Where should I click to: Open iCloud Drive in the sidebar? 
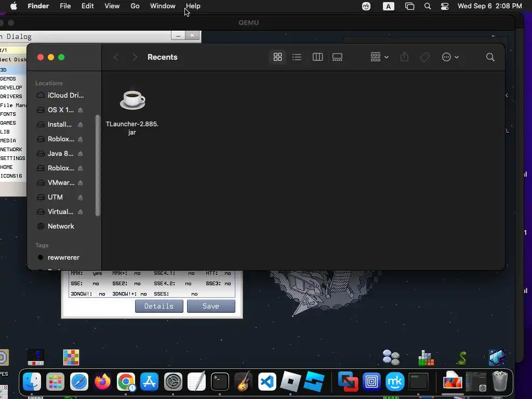click(60, 96)
